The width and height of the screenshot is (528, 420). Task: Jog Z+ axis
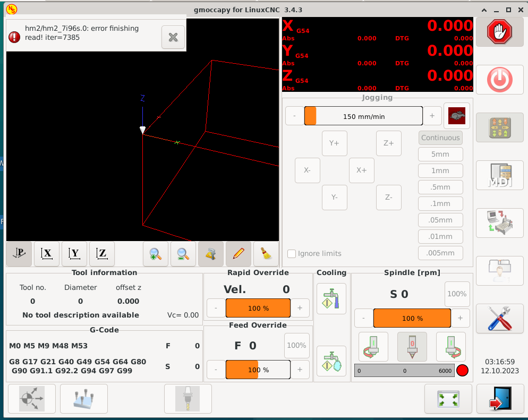(x=389, y=143)
